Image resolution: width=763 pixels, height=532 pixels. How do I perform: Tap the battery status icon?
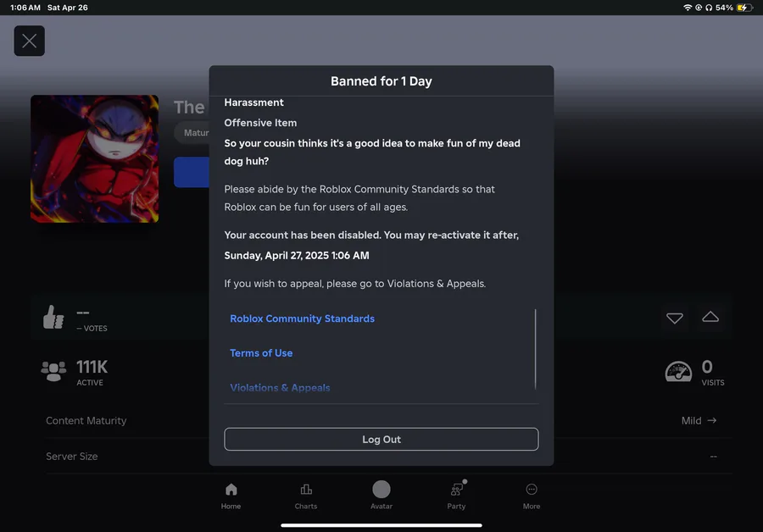click(744, 8)
